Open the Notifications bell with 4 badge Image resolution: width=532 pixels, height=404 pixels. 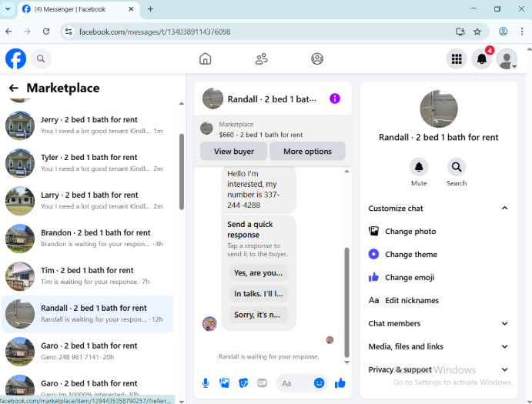pyautogui.click(x=481, y=58)
